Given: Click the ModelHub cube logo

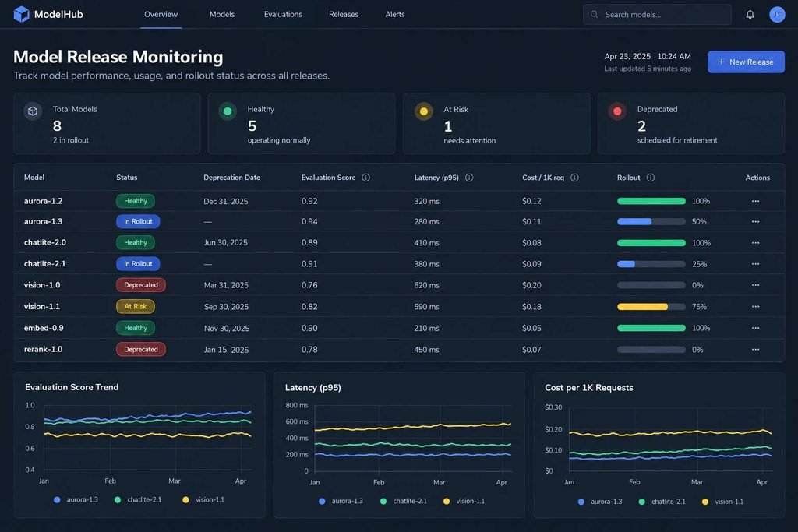Looking at the screenshot, I should coord(21,14).
